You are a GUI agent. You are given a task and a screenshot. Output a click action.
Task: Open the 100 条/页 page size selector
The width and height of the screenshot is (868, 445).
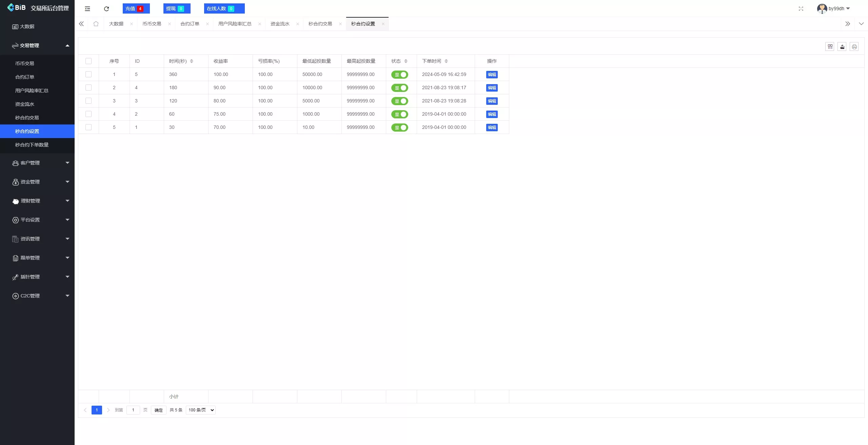(x=200, y=410)
